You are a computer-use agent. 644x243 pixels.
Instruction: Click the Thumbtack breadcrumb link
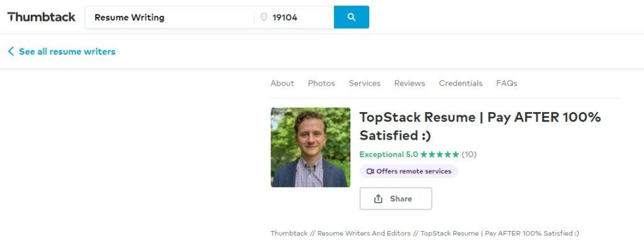[289, 233]
